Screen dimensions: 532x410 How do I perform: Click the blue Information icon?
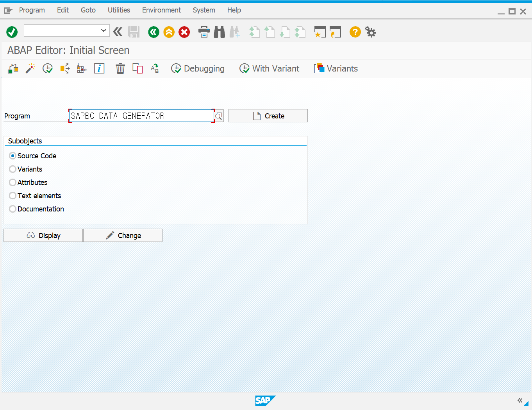pyautogui.click(x=99, y=69)
